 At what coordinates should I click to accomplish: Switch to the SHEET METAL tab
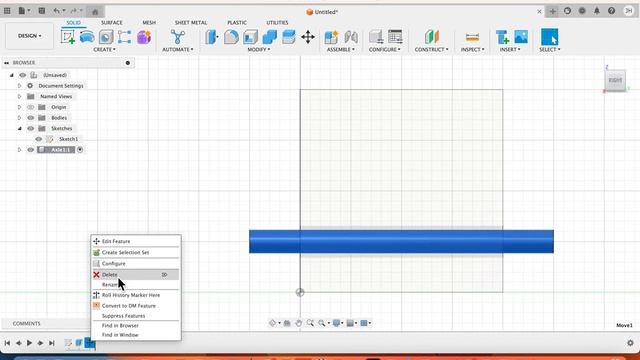[x=191, y=22]
